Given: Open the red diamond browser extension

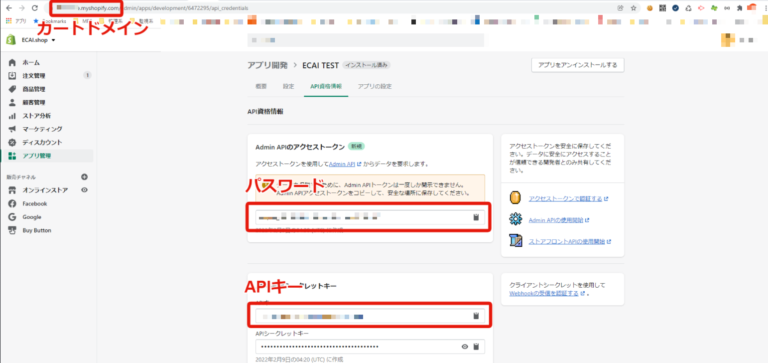Looking at the screenshot, I should [701, 8].
